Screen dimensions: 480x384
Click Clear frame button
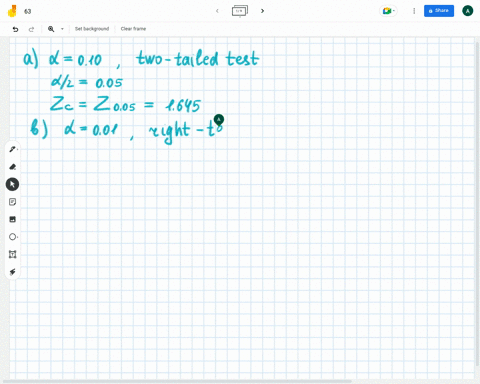(x=133, y=29)
